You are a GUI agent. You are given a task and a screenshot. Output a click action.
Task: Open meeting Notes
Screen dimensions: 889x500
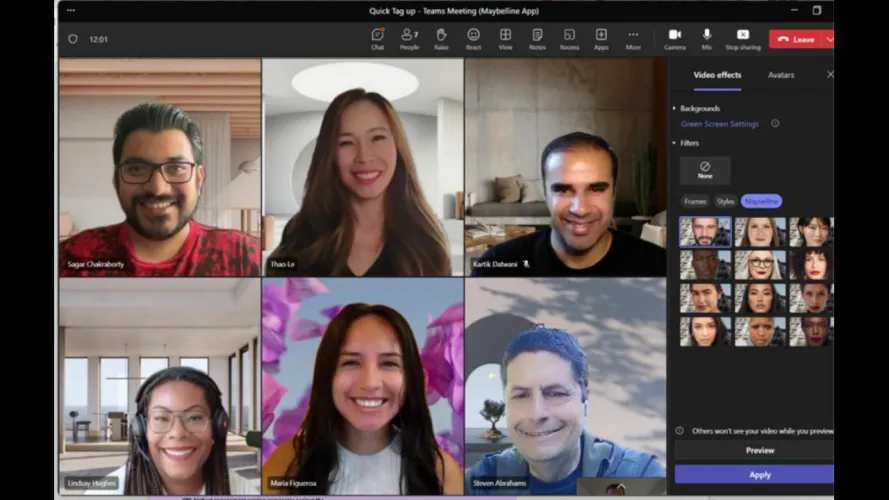coord(537,39)
